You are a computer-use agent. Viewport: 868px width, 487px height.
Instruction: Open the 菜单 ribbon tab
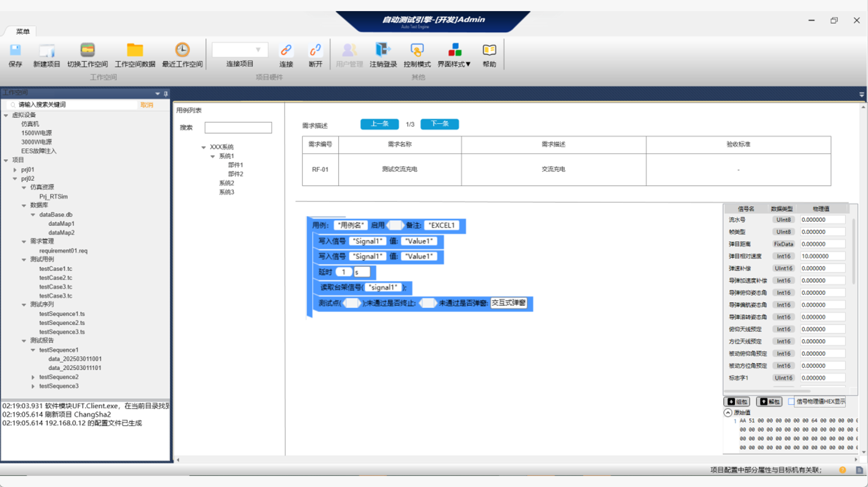(x=23, y=31)
